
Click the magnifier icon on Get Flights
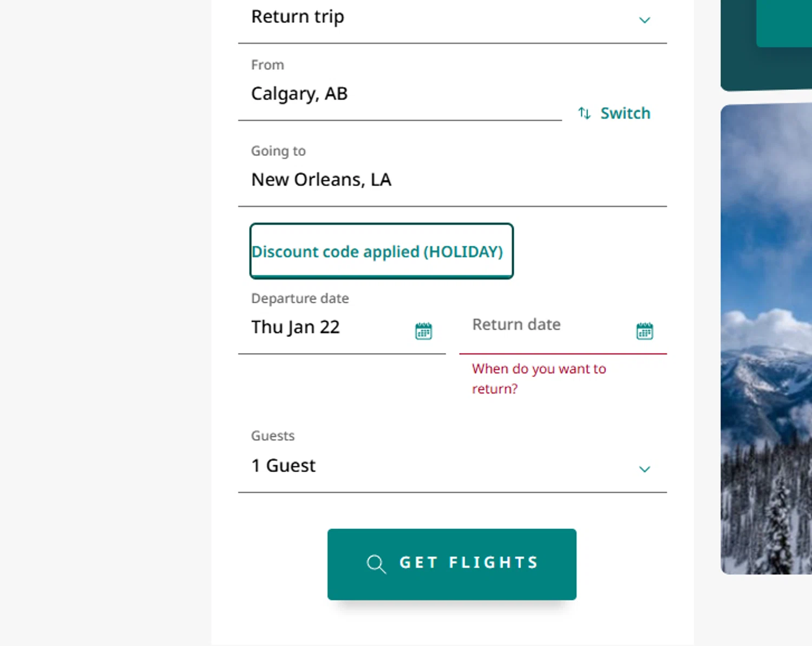[x=376, y=564]
